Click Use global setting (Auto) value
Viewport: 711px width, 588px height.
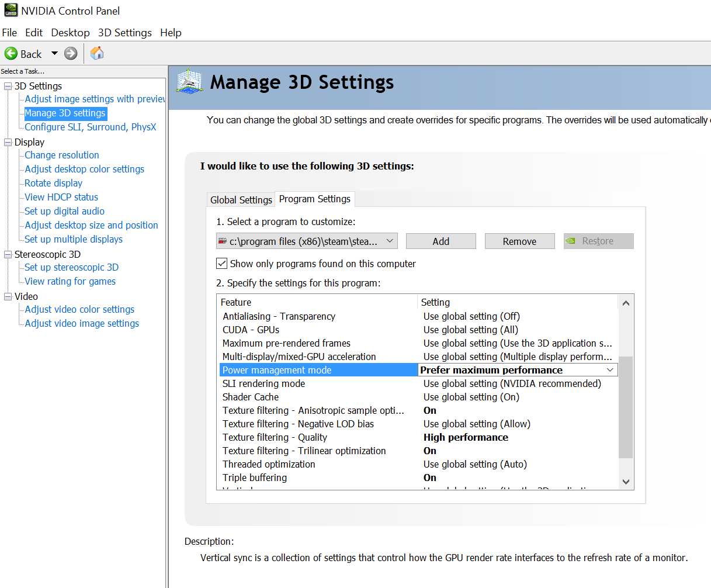475,464
